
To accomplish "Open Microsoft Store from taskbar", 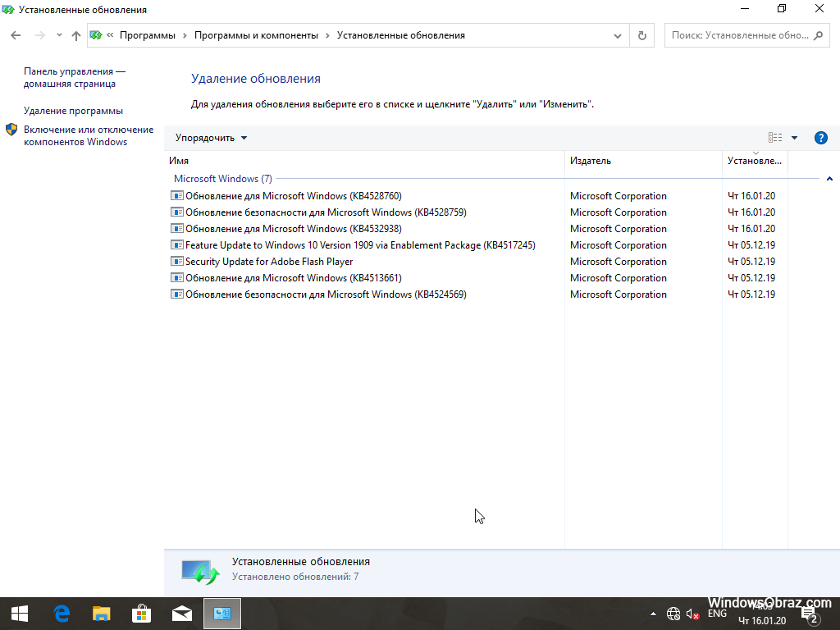I will [142, 614].
